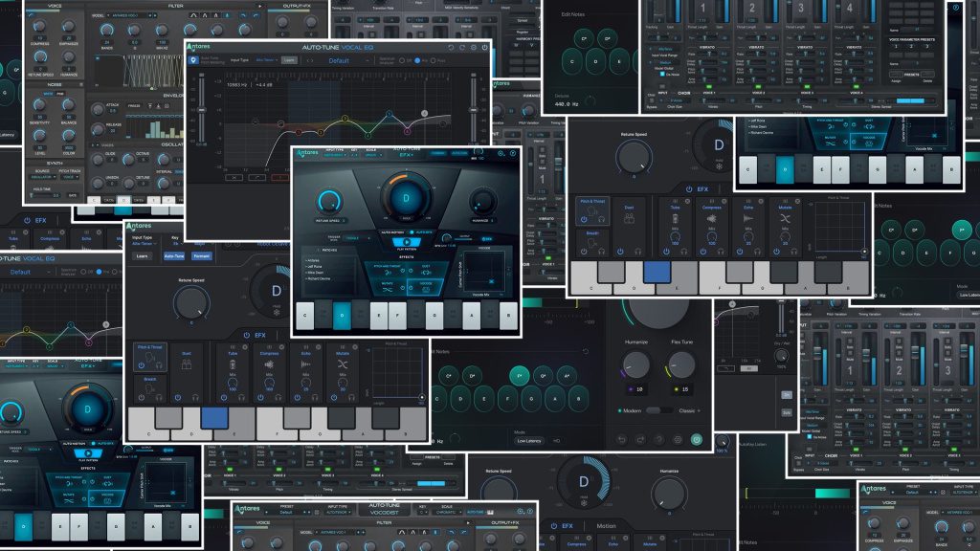Open the Key dropdown above the left Auto-Tune button
The width and height of the screenshot is (980, 551).
point(177,244)
